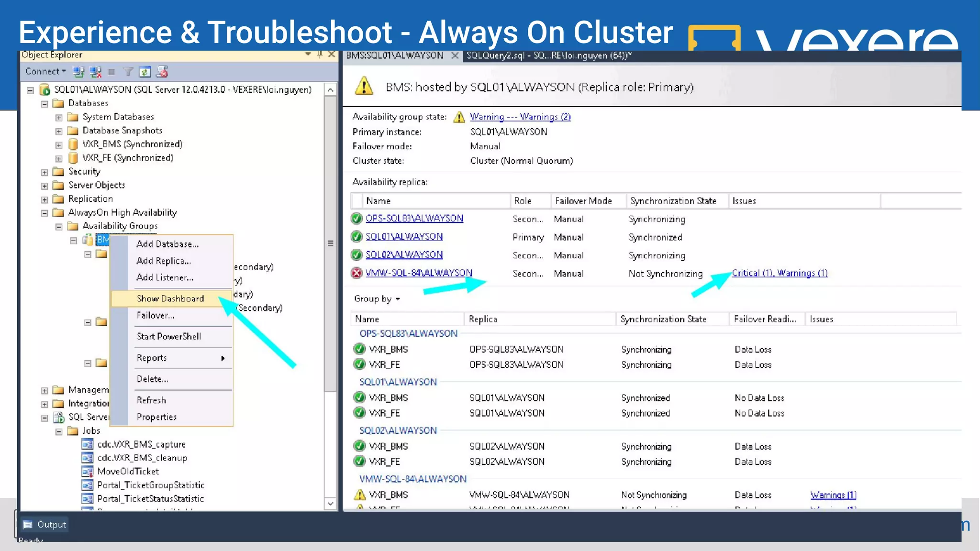Viewport: 980px width, 551px height.
Task: Select the VXR_FE (Synchronized) database
Action: pyautogui.click(x=128, y=158)
